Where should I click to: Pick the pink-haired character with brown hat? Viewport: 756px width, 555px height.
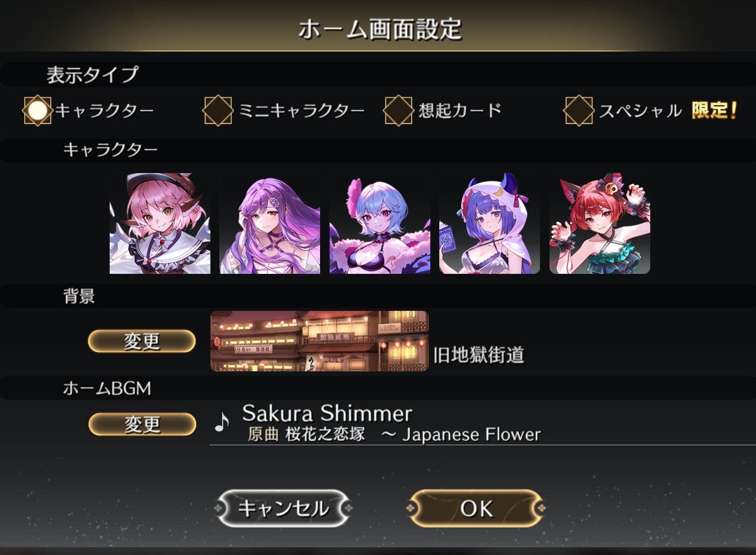point(160,223)
